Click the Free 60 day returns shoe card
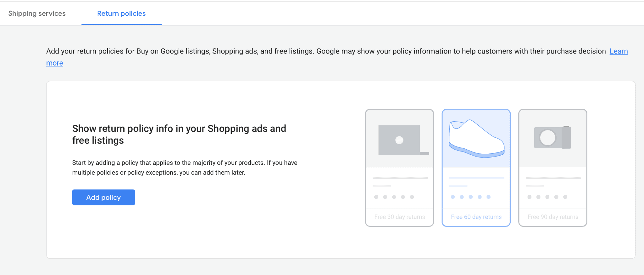The image size is (644, 275). [x=476, y=168]
